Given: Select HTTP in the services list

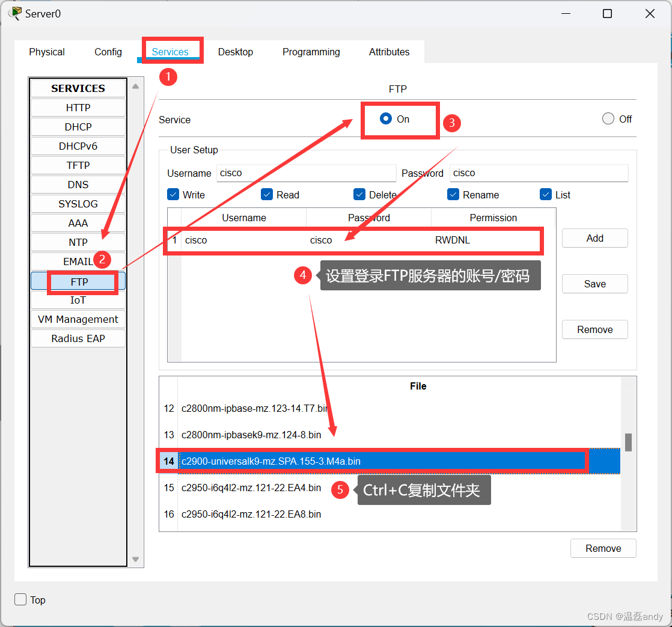Looking at the screenshot, I should [x=78, y=108].
